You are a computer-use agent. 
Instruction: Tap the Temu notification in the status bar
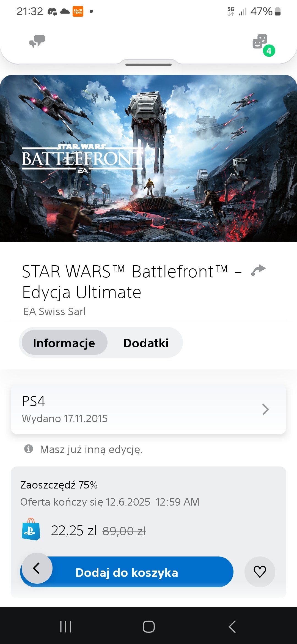tap(78, 12)
